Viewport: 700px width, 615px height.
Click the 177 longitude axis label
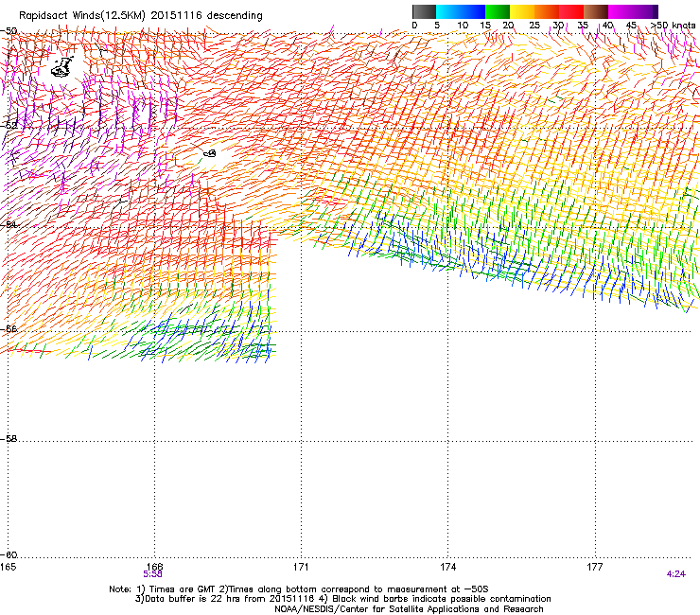[x=595, y=567]
